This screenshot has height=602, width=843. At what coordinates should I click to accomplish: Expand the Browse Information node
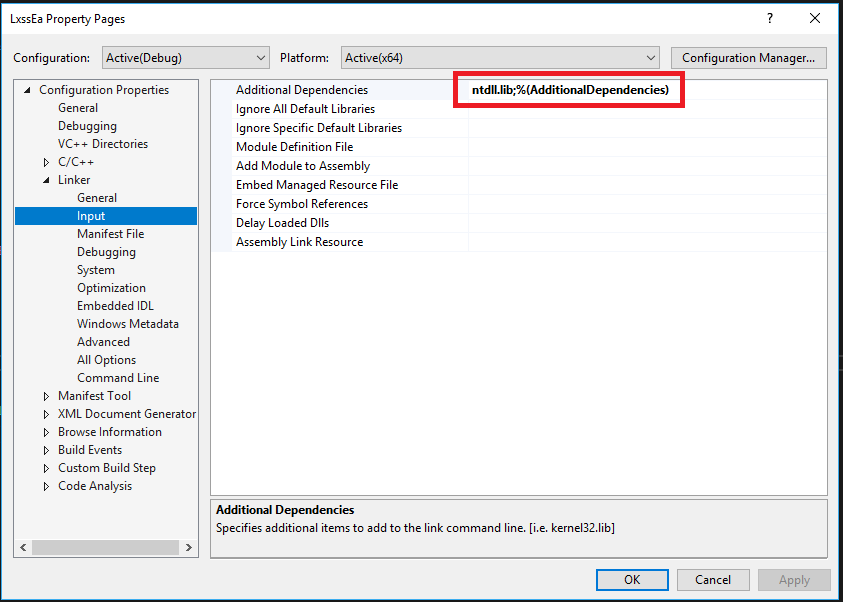45,431
